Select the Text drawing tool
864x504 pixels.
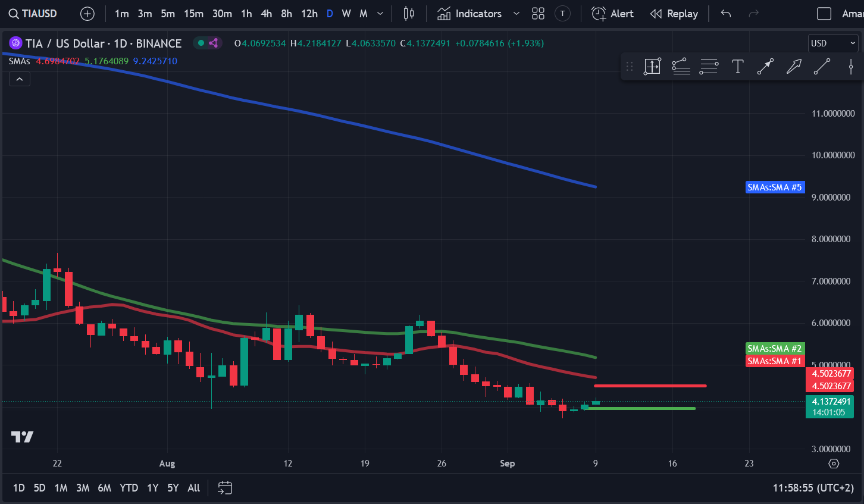(x=737, y=67)
